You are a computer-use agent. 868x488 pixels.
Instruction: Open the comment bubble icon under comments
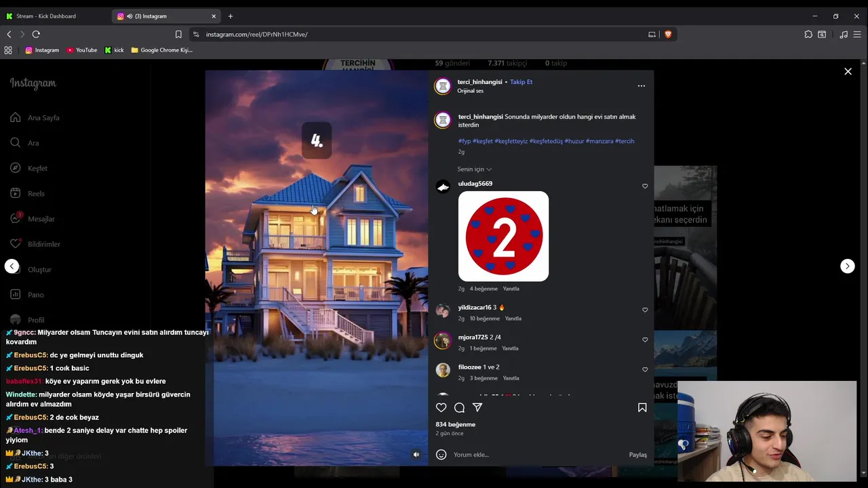459,407
